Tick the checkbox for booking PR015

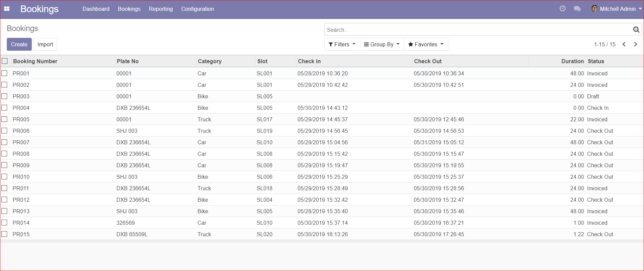(4, 234)
